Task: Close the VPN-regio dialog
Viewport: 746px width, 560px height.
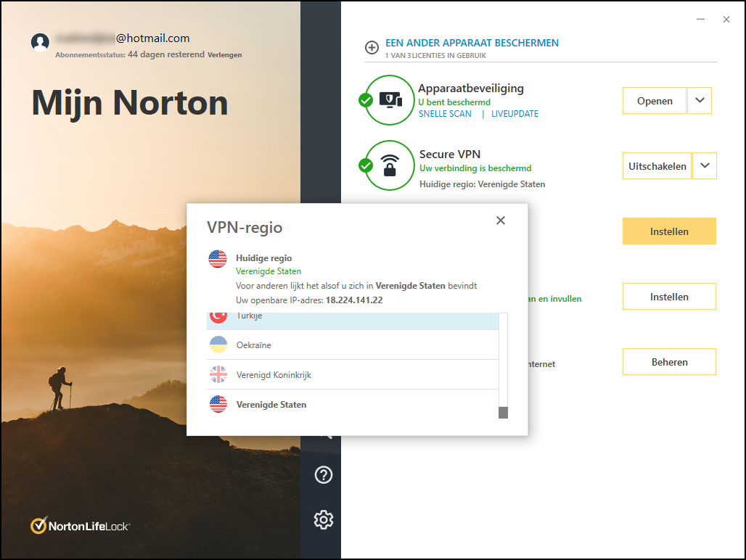Action: pyautogui.click(x=501, y=220)
